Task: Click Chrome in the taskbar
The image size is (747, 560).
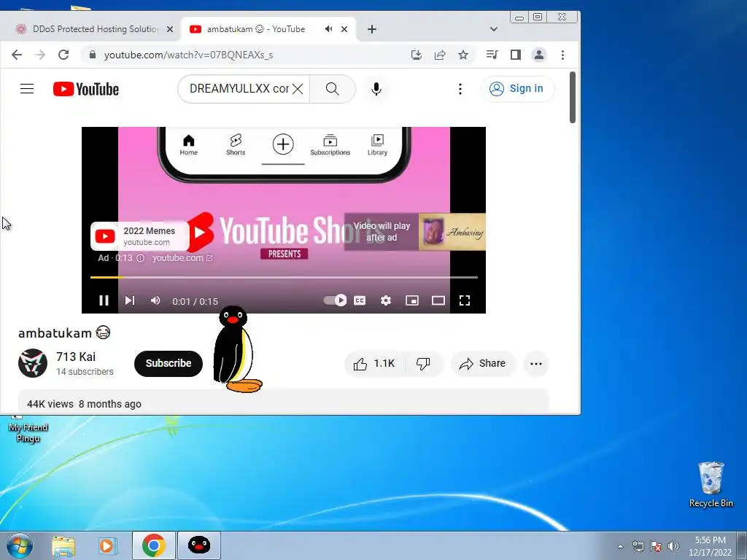Action: (153, 545)
